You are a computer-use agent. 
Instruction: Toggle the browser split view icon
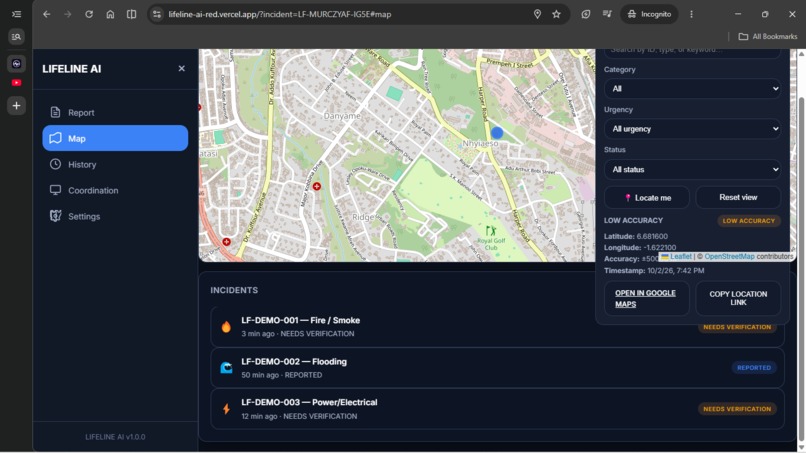pyautogui.click(x=132, y=14)
